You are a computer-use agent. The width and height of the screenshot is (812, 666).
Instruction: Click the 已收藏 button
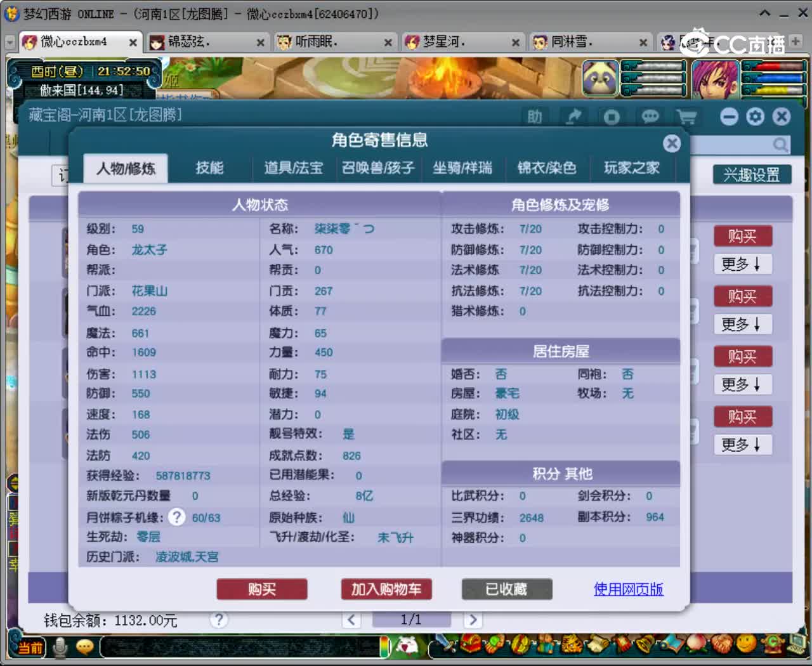(x=507, y=589)
